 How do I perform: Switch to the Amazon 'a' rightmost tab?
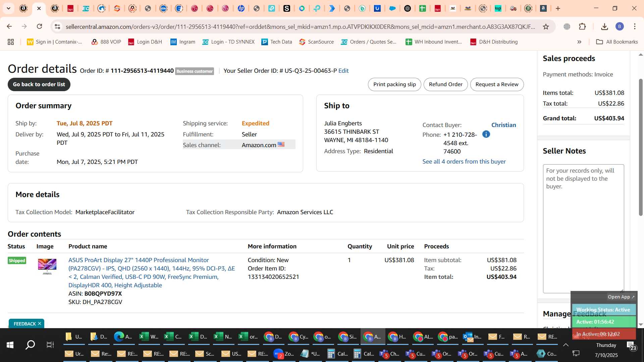[543, 8]
